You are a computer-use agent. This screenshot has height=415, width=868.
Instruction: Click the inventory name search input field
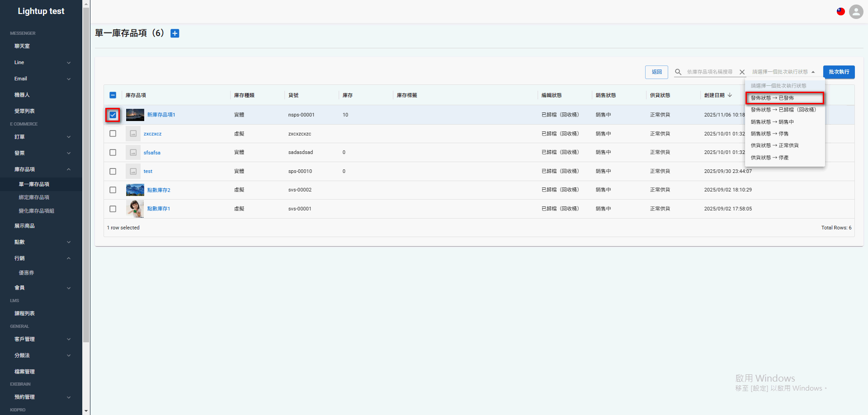(708, 72)
